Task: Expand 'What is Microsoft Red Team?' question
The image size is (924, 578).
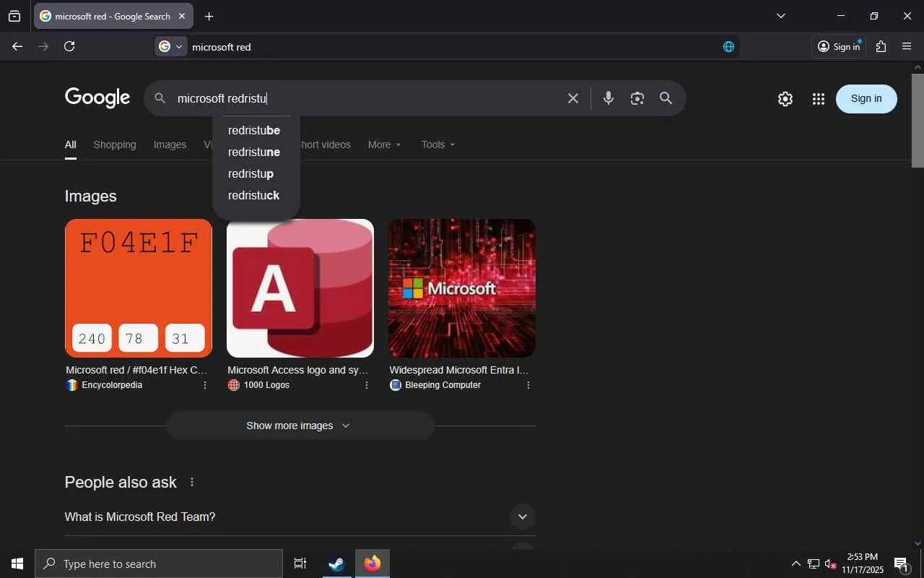Action: (300, 517)
